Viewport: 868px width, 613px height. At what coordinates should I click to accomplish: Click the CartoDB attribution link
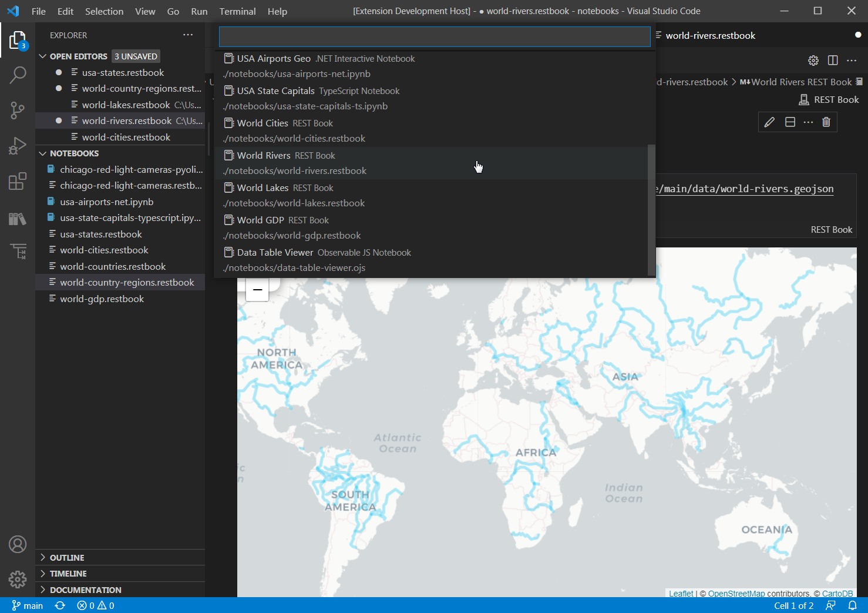coord(837,593)
